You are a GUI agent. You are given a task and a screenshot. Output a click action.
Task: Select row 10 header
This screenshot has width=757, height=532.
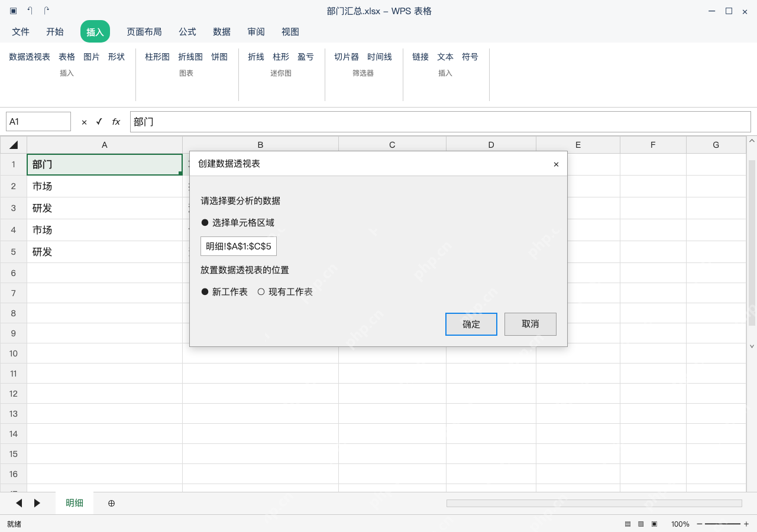click(x=14, y=353)
